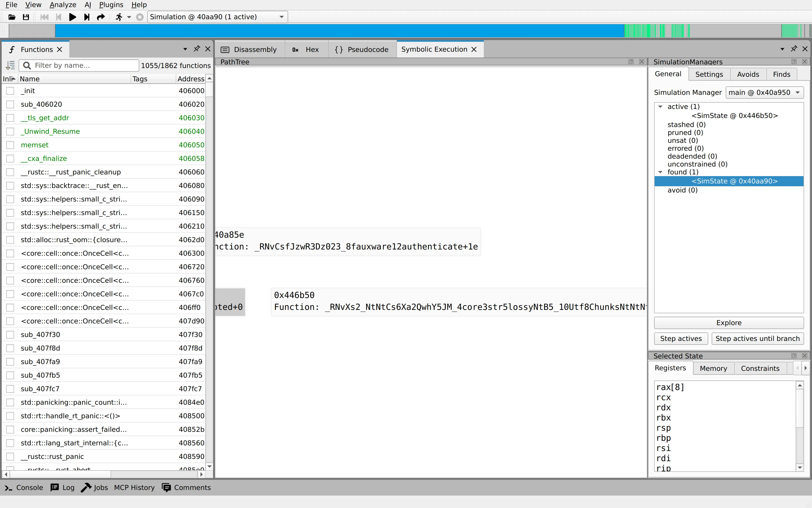The width and height of the screenshot is (812, 508).
Task: Open Comments panel
Action: click(x=186, y=487)
